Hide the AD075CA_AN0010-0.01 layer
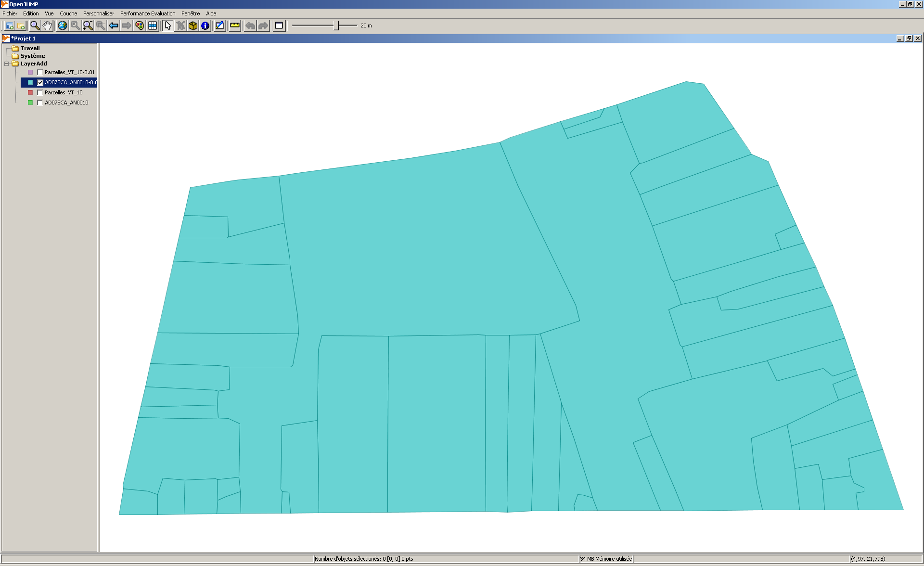Image resolution: width=924 pixels, height=566 pixels. click(x=40, y=82)
